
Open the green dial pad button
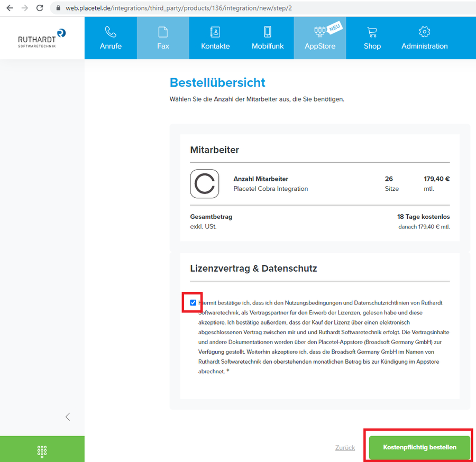(42, 449)
